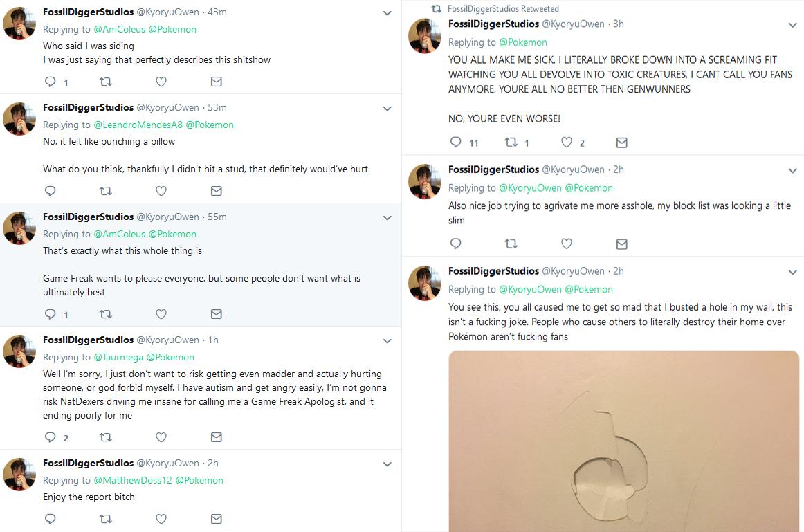Open the @AmColeus mention in the 43m tweet
The width and height of the screenshot is (804, 532).
119,29
